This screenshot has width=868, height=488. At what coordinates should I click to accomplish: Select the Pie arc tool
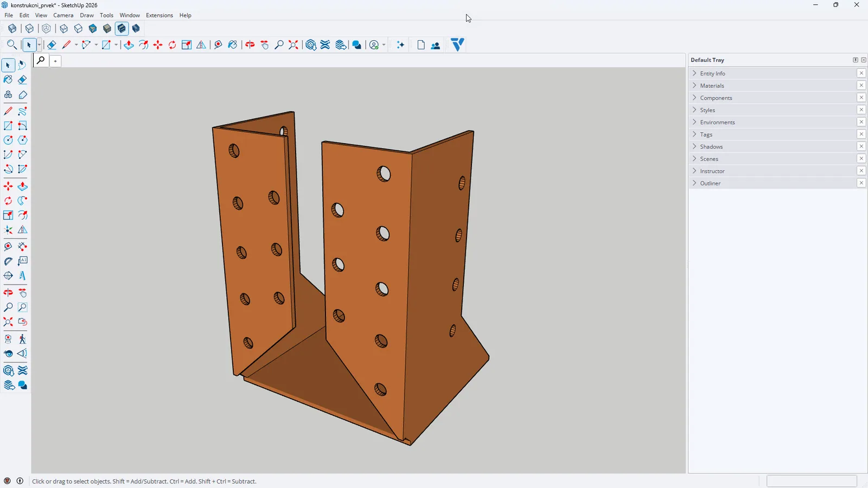(22, 169)
